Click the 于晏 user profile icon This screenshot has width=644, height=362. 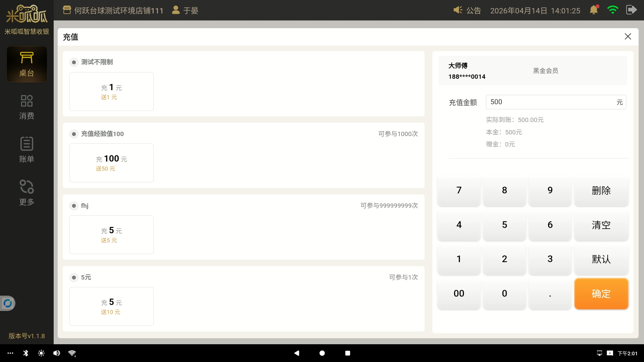[176, 10]
